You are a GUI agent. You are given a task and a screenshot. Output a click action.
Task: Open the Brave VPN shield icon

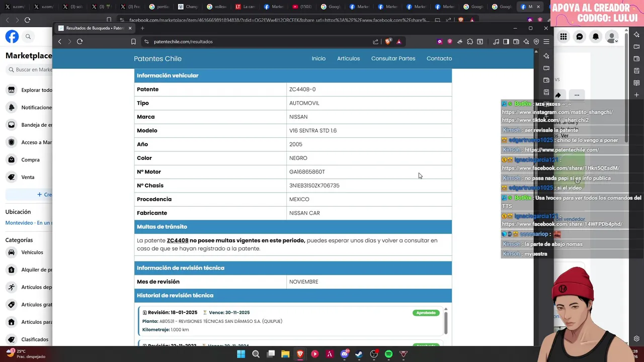click(536, 42)
